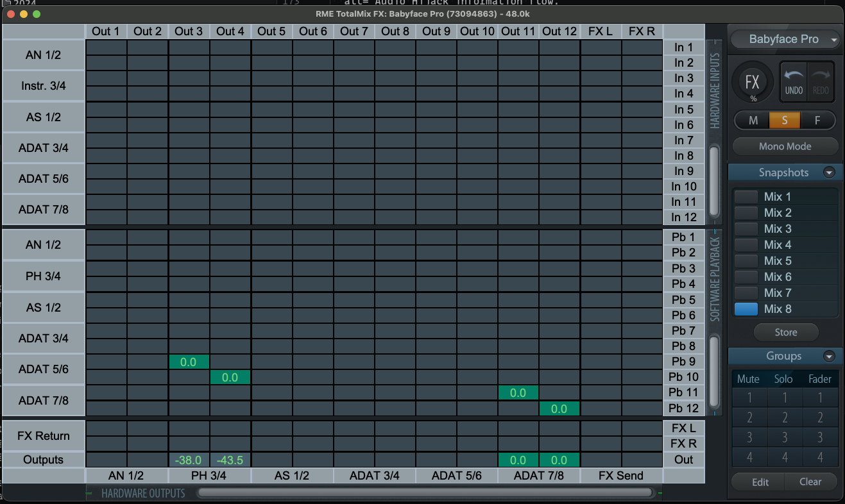Select snapshot Mix 7
The image size is (845, 504).
coord(785,293)
